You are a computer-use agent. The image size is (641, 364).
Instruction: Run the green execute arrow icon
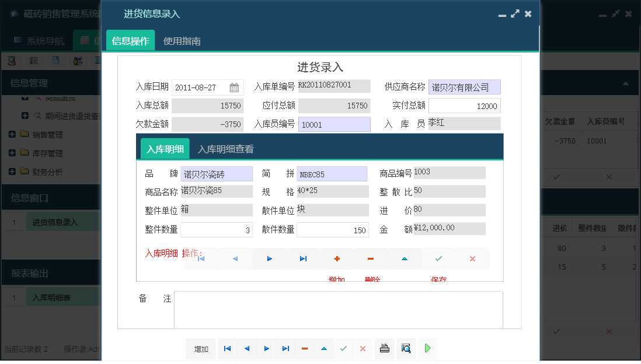(x=427, y=348)
